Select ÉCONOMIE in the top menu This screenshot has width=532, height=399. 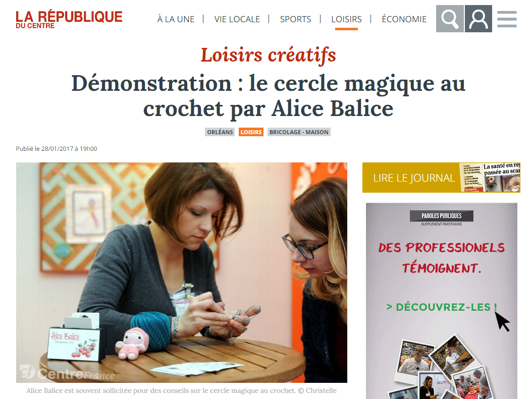click(x=404, y=19)
